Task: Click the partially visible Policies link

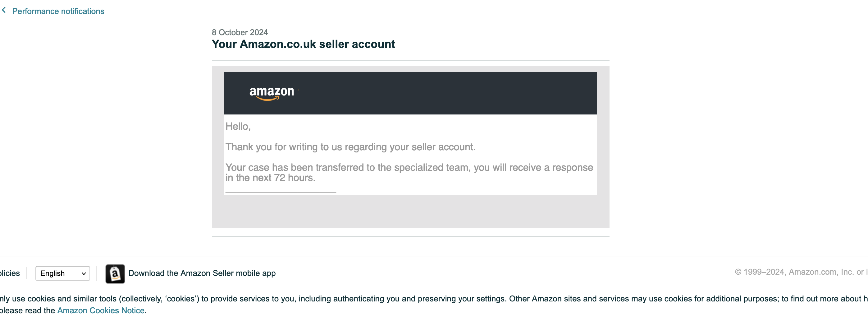Action: pos(10,273)
